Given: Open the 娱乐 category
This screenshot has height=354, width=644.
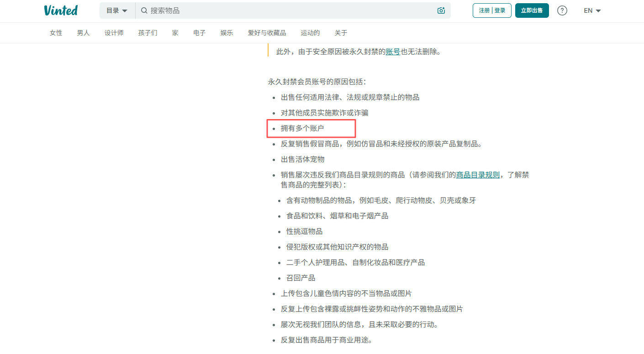Looking at the screenshot, I should [227, 32].
